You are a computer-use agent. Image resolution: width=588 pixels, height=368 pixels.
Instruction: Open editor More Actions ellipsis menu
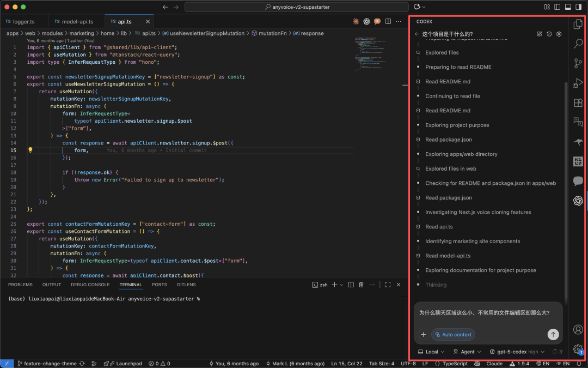tap(399, 21)
